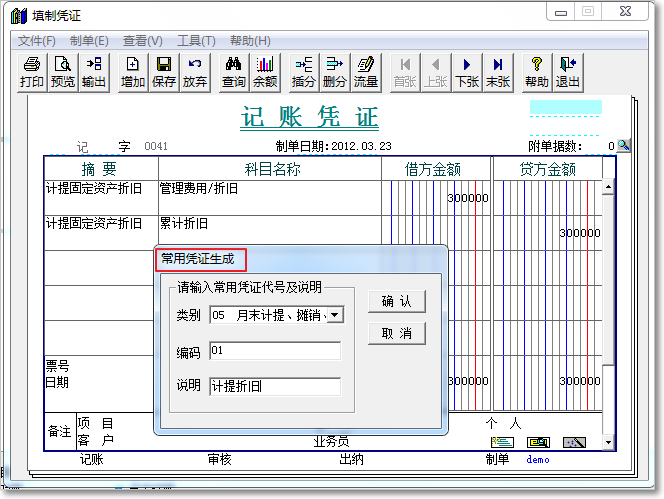Expand the 类别 dropdown arrow
This screenshot has height=499, width=664.
pos(335,315)
